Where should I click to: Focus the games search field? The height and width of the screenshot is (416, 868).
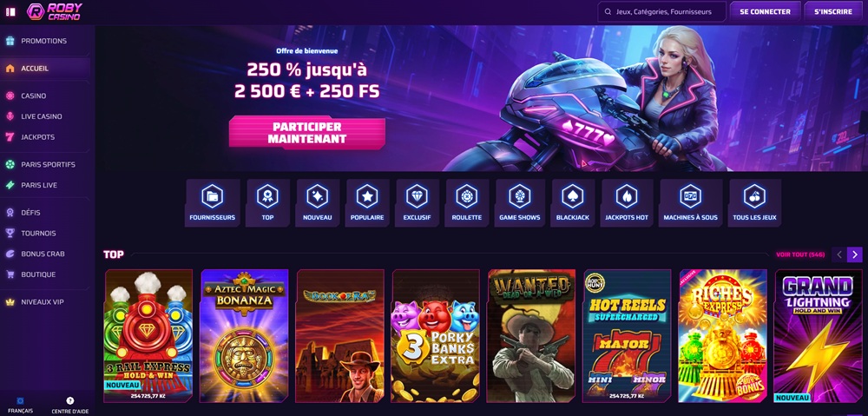pos(661,11)
